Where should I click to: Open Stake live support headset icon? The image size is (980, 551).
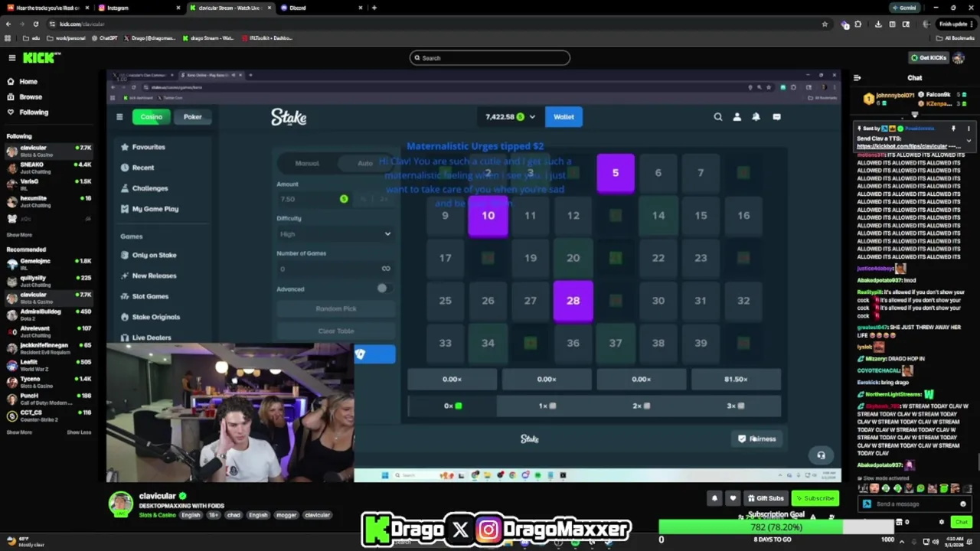[821, 455]
